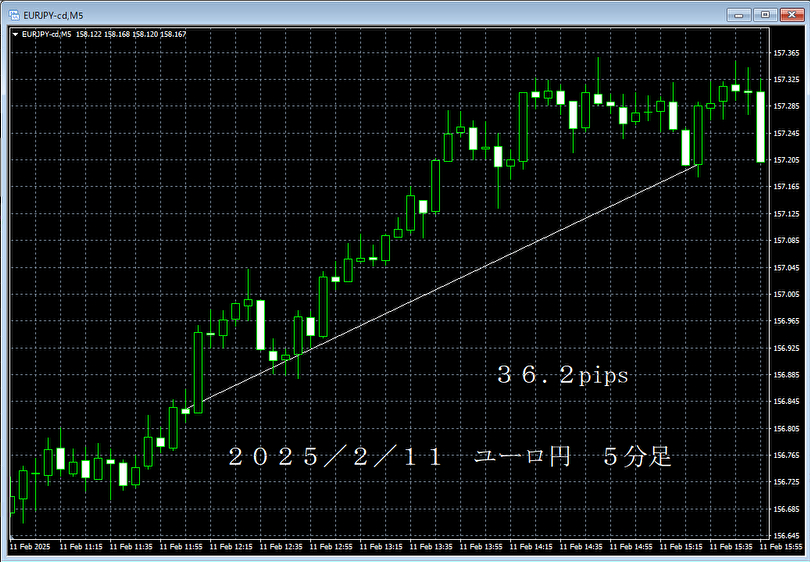Click the EURJPY chart window icon
810x562 pixels.
click(14, 15)
